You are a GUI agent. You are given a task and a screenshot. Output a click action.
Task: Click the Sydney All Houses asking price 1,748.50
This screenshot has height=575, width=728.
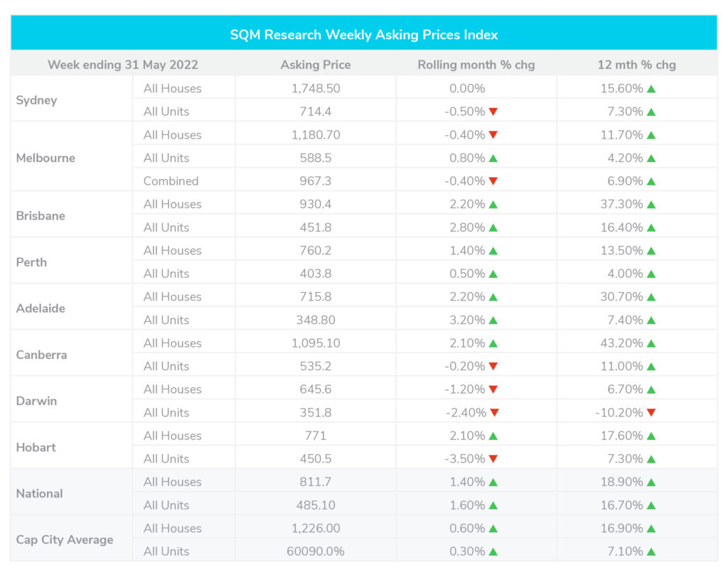tap(316, 89)
